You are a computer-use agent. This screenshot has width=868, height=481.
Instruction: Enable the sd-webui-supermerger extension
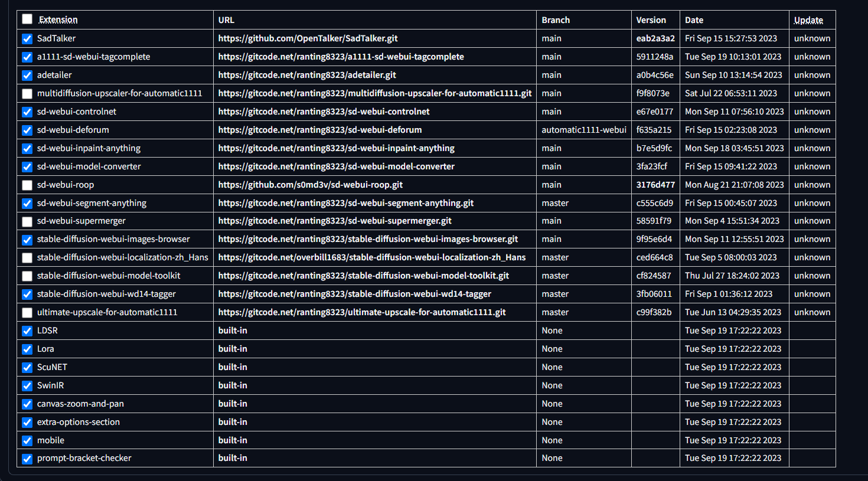(x=27, y=221)
